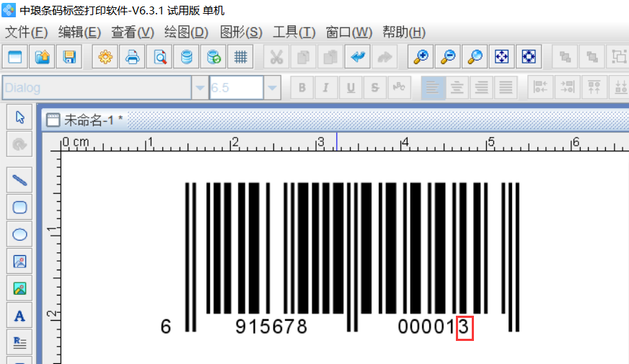Screen dimensions: 629x364
Task: Open the 帮助(H) menu
Action: 404,32
